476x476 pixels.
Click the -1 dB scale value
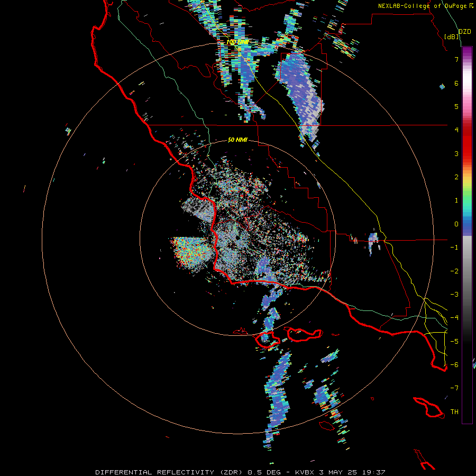[x=454, y=248]
